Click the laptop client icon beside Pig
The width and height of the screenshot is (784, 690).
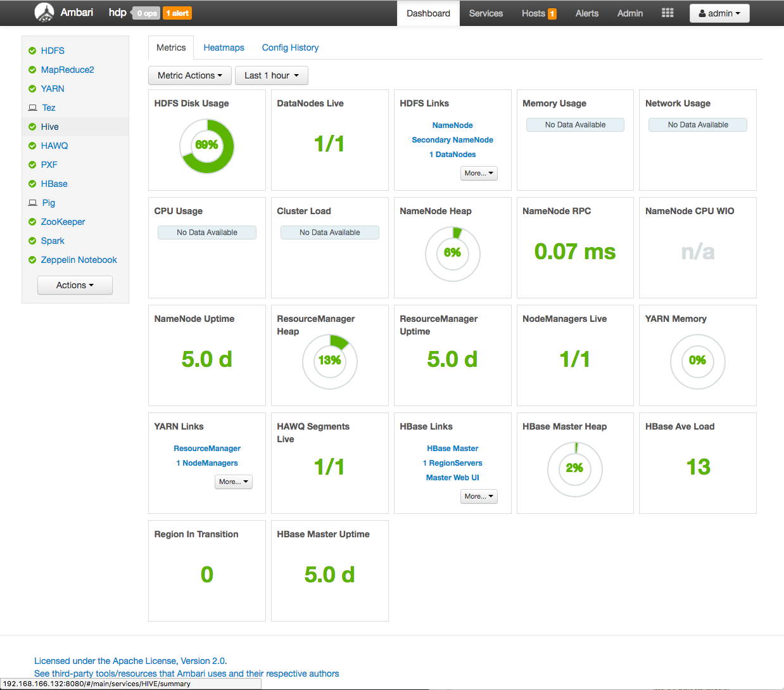click(33, 203)
